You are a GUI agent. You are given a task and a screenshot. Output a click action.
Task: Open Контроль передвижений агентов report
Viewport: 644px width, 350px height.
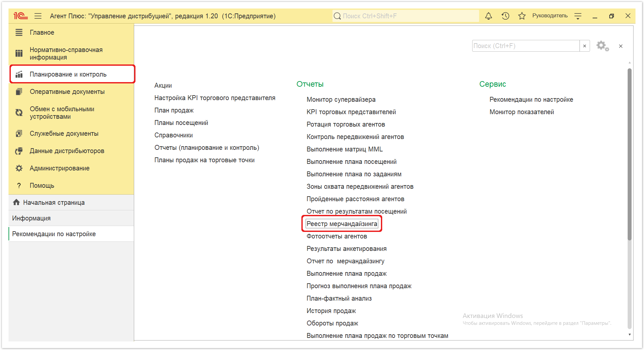coord(355,137)
